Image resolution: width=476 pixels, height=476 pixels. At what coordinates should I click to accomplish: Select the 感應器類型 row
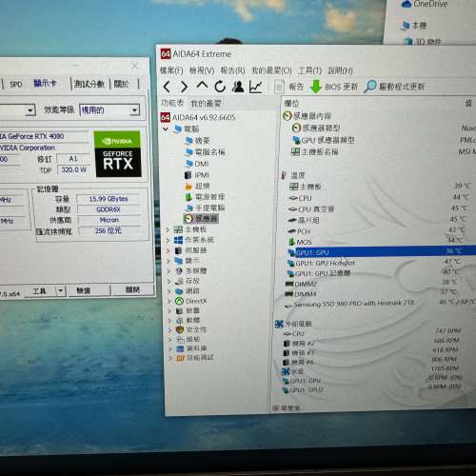(384, 128)
